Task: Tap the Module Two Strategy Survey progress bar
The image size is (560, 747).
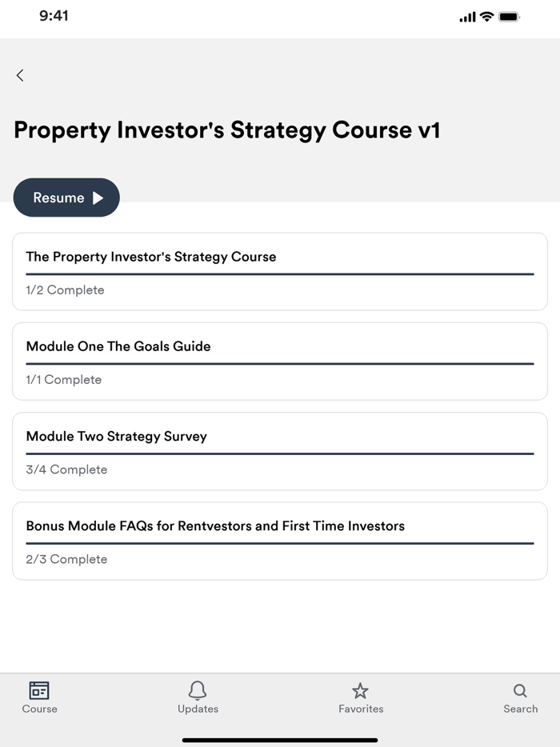Action: click(280, 453)
